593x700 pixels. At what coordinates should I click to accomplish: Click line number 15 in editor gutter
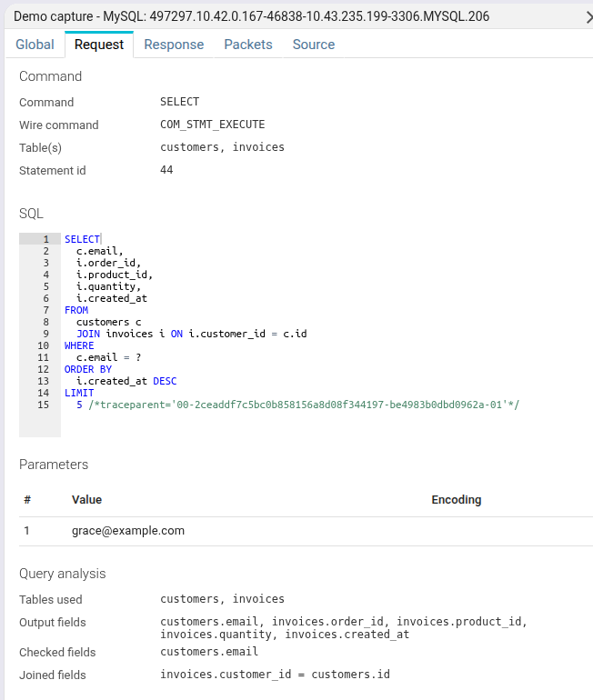click(44, 405)
